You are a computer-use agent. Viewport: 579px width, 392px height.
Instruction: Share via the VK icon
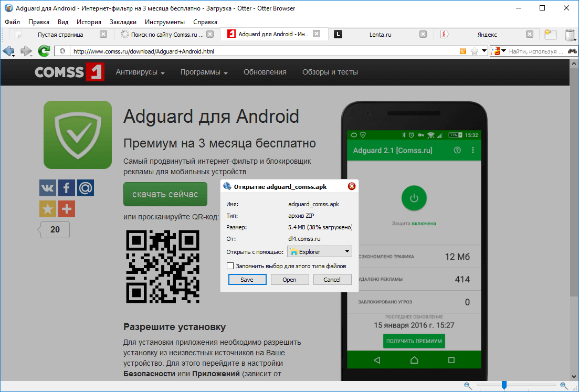click(x=48, y=188)
